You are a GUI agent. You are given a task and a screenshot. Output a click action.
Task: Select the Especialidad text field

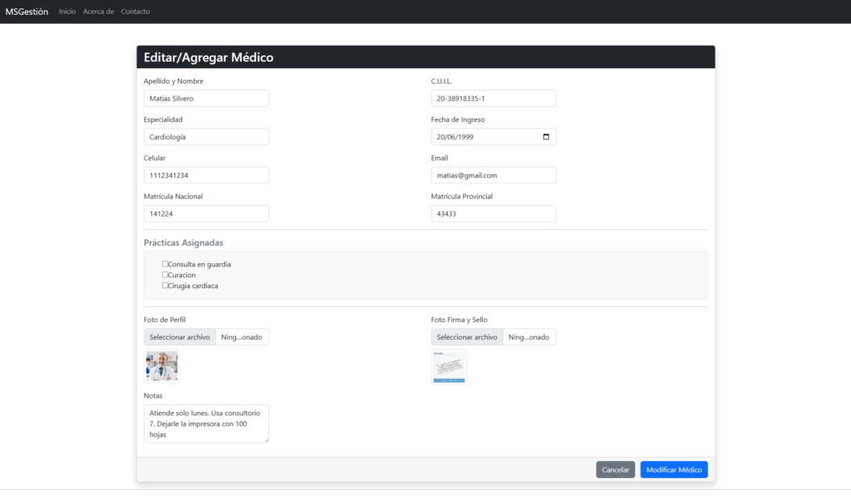coord(206,137)
